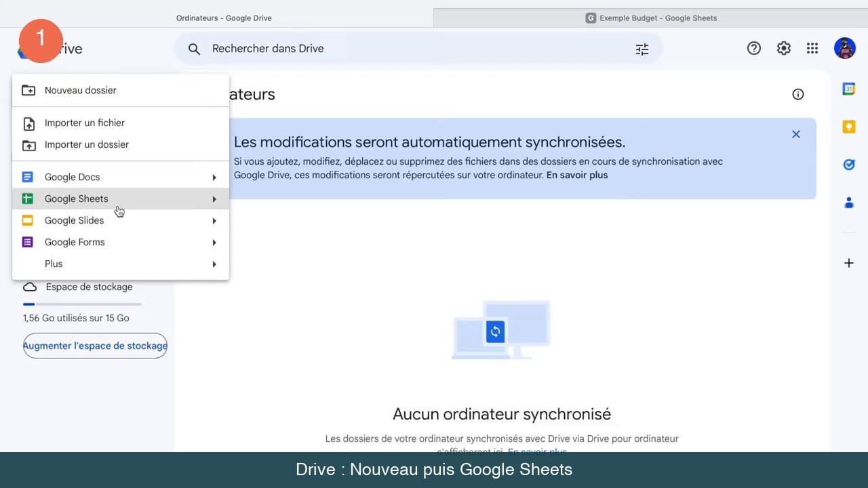Get add-ons with the plus icon

pos(849,263)
